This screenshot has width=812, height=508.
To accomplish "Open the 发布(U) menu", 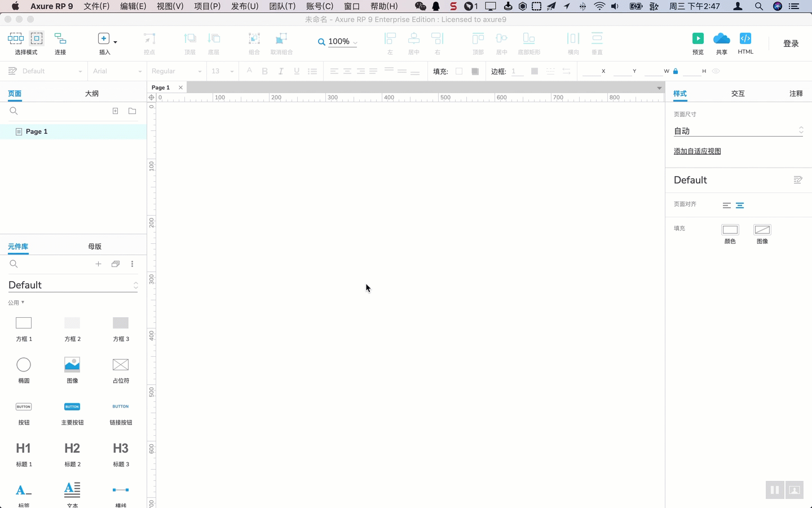I will (245, 6).
